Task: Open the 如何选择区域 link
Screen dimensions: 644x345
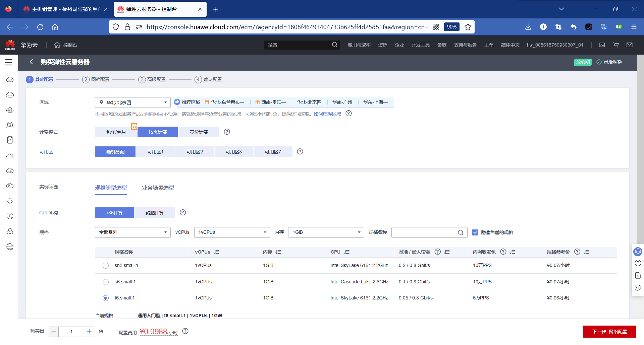Action: [x=327, y=114]
